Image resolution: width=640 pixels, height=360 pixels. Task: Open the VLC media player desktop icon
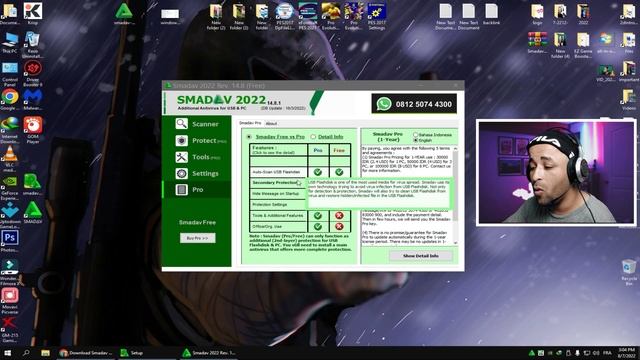tap(9, 159)
